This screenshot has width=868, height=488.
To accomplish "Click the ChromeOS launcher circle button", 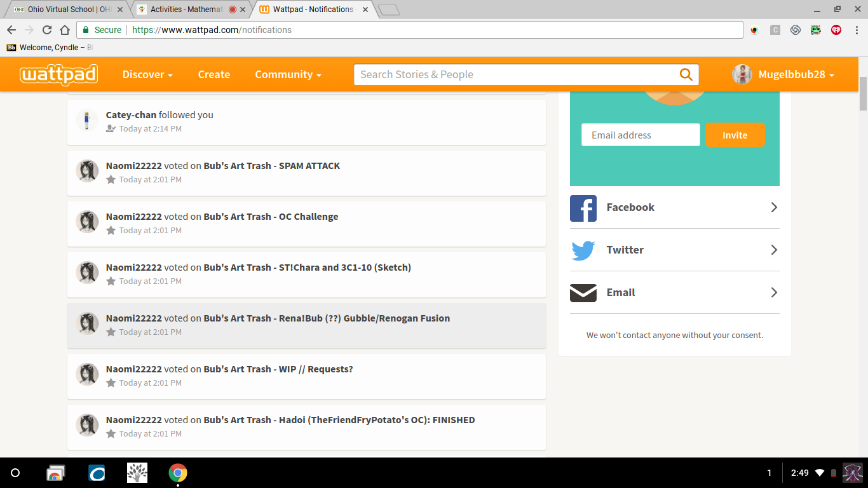I will point(15,473).
